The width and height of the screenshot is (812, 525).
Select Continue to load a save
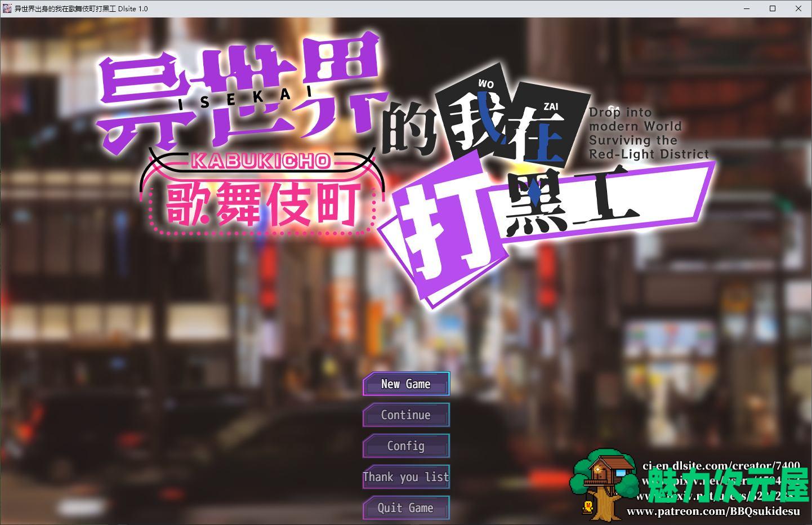tap(405, 415)
